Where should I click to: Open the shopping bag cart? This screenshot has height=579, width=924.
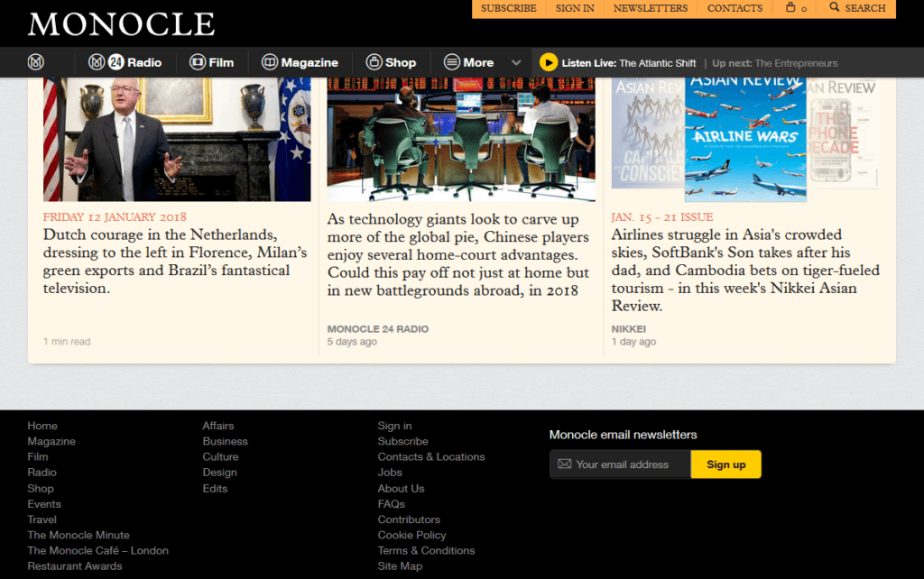(x=796, y=8)
